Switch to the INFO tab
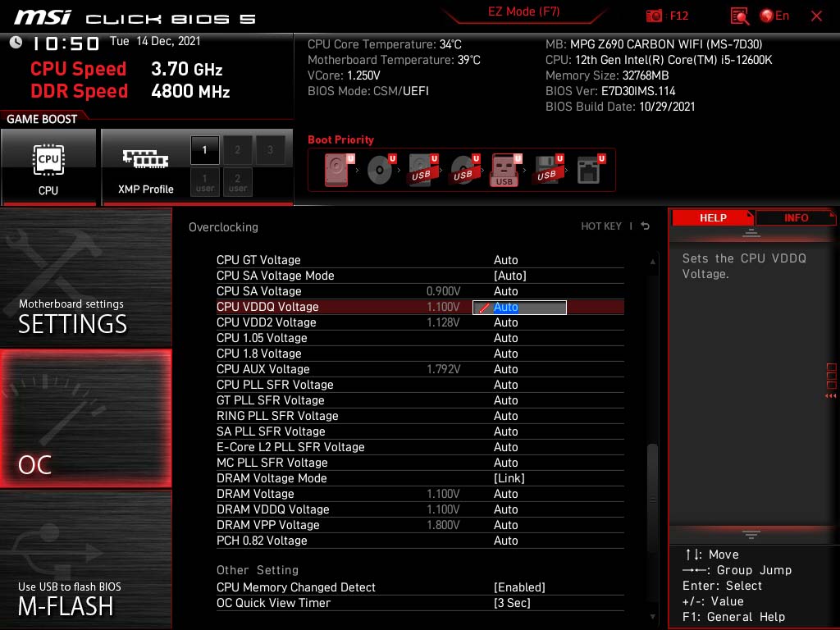This screenshot has height=630, width=840. coord(796,217)
